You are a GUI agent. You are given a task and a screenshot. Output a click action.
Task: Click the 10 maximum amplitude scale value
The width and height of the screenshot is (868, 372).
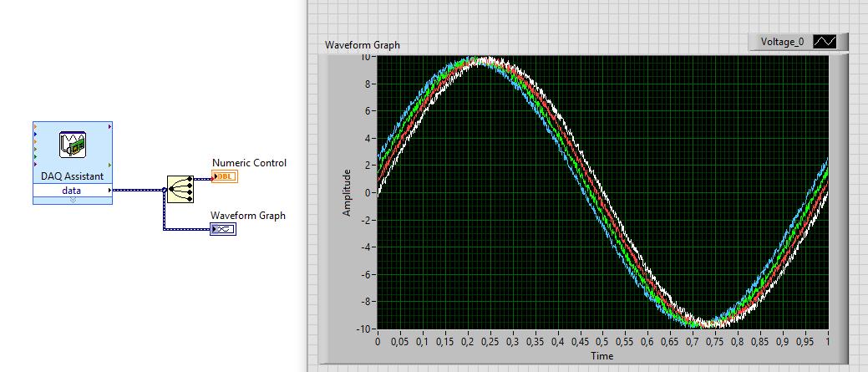click(x=365, y=57)
